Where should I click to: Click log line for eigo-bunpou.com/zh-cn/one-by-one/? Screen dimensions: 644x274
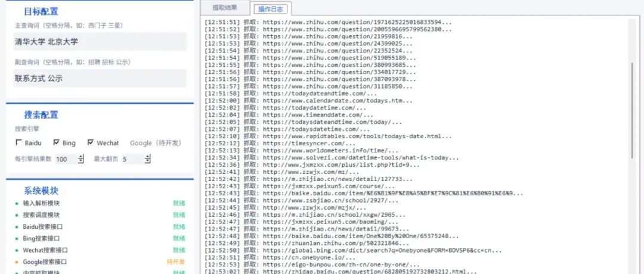(312, 264)
